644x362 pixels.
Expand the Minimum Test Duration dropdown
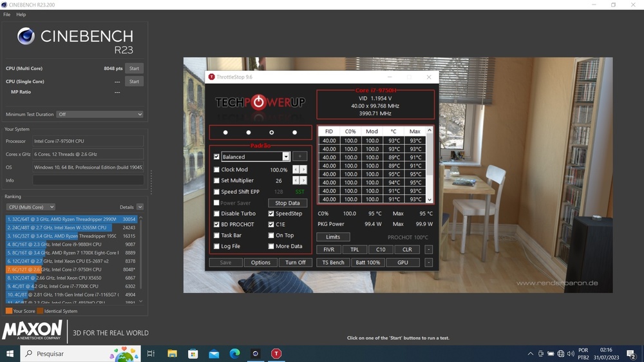100,115
